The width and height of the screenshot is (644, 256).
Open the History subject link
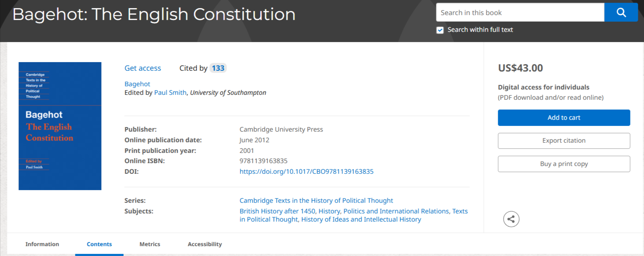coord(329,211)
